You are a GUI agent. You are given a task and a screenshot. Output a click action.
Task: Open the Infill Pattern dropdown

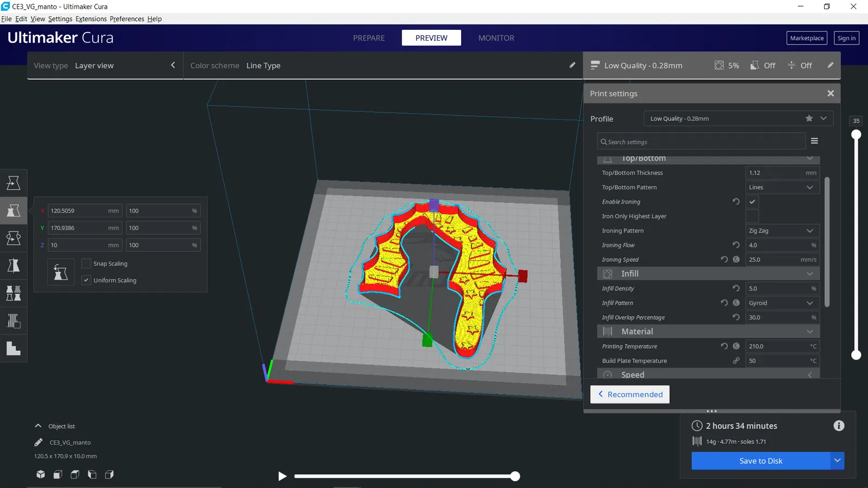782,303
